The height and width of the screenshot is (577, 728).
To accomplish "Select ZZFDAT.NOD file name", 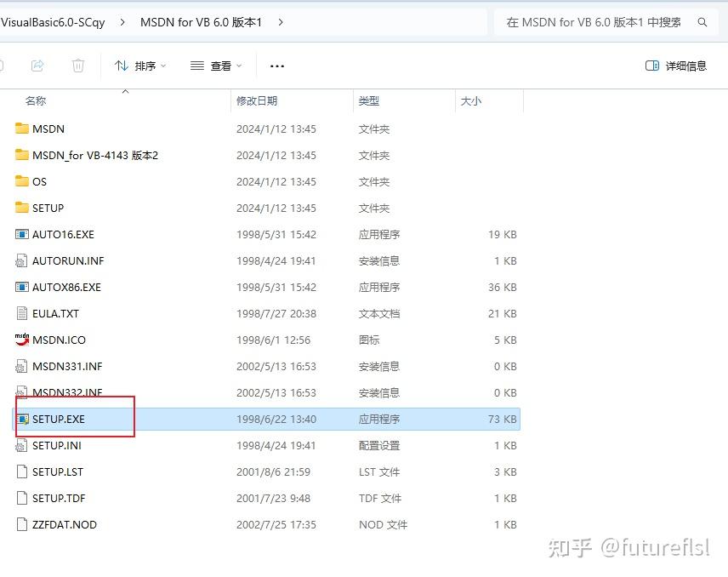I will pyautogui.click(x=65, y=525).
